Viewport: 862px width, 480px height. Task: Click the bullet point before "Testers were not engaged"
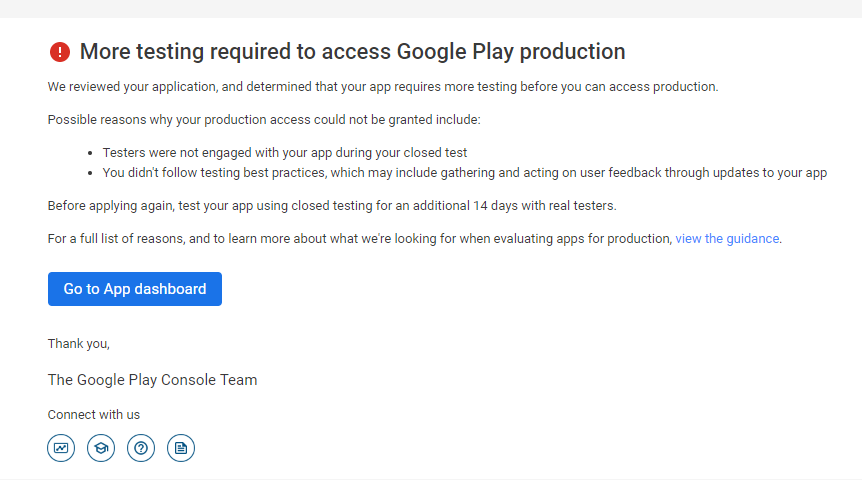91,153
